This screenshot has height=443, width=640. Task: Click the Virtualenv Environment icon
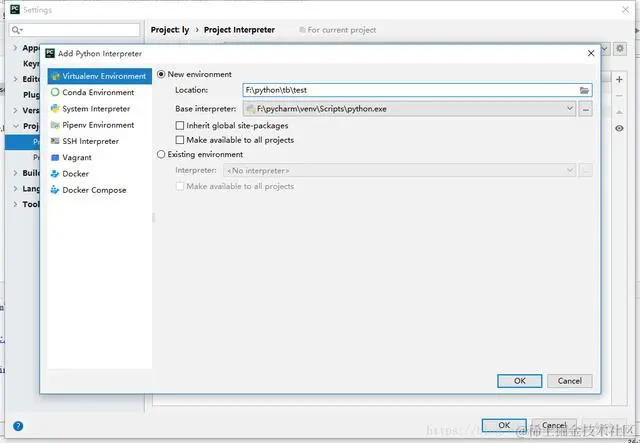[56, 76]
